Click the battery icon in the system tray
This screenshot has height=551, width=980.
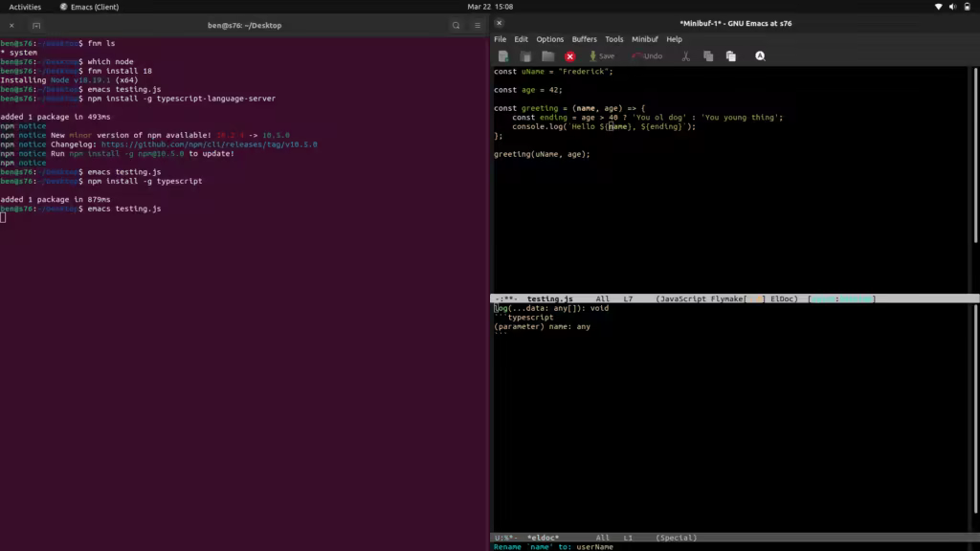(967, 7)
